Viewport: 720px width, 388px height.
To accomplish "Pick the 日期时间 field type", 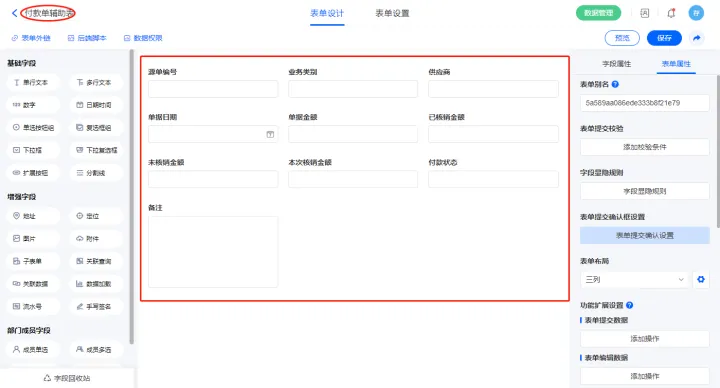I will click(x=96, y=105).
